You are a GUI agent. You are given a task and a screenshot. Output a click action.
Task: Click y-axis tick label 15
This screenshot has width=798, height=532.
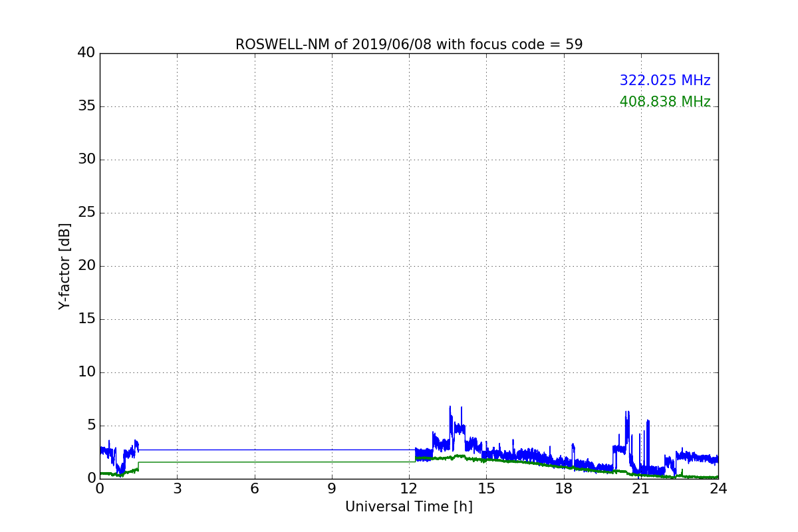tap(86, 319)
